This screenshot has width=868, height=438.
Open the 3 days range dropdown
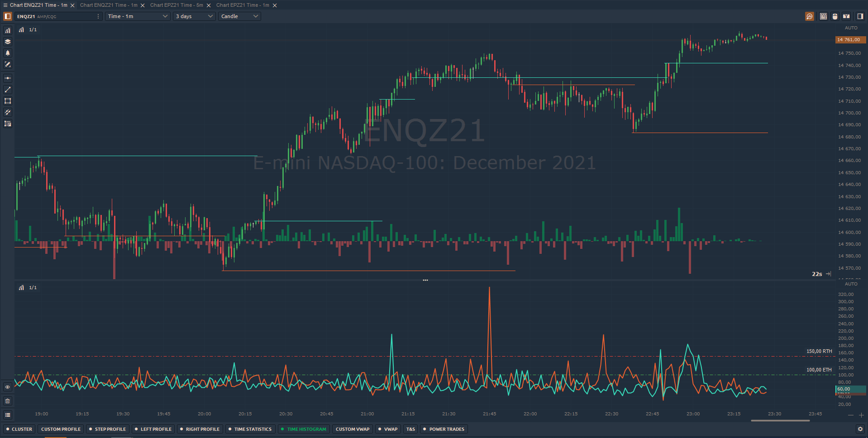pos(194,16)
